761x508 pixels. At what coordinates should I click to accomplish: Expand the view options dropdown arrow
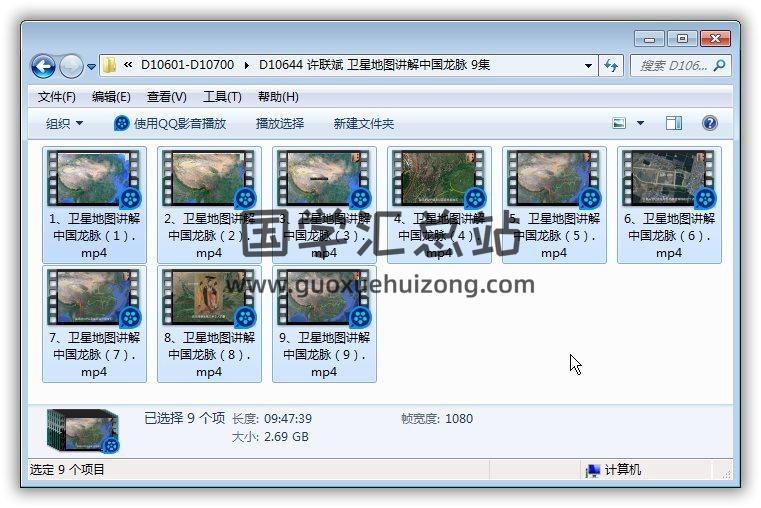click(x=640, y=124)
